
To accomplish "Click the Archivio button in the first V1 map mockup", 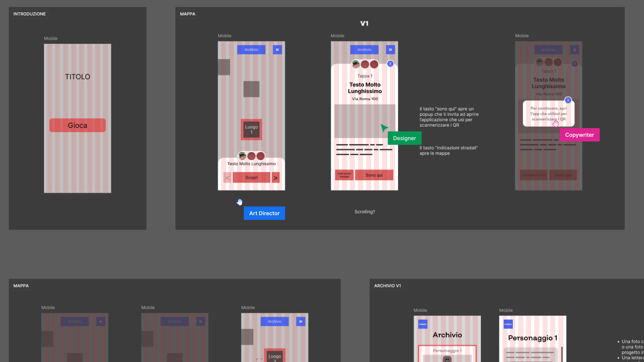I will pos(251,50).
